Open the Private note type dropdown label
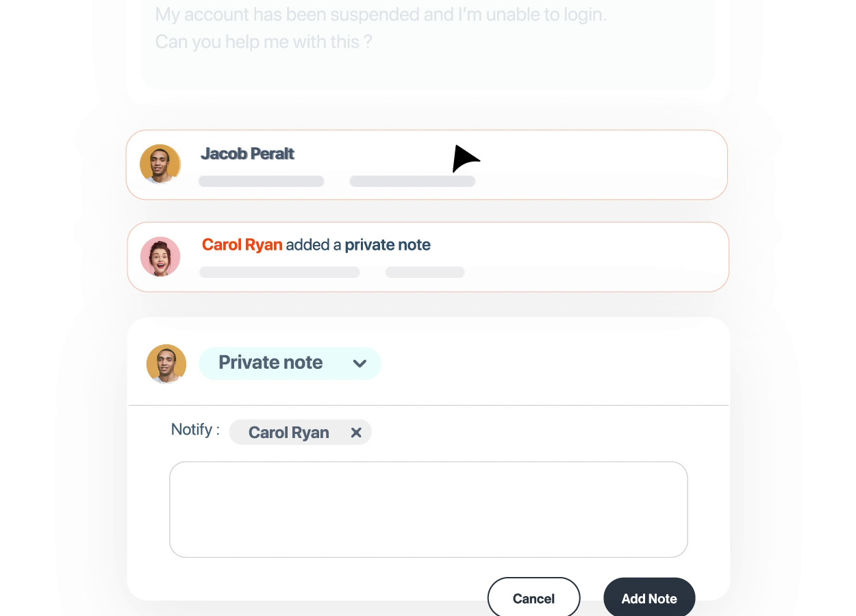 [x=270, y=363]
